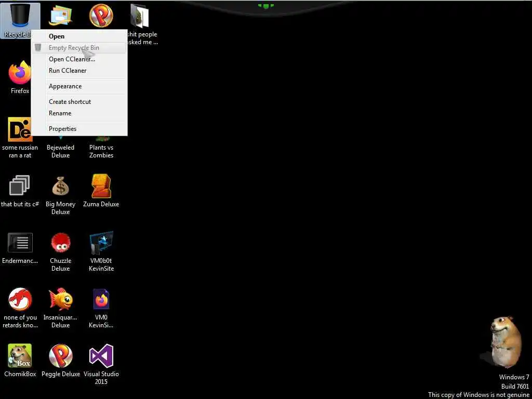Choose Empty Recycle Bin menu entry

pos(79,47)
